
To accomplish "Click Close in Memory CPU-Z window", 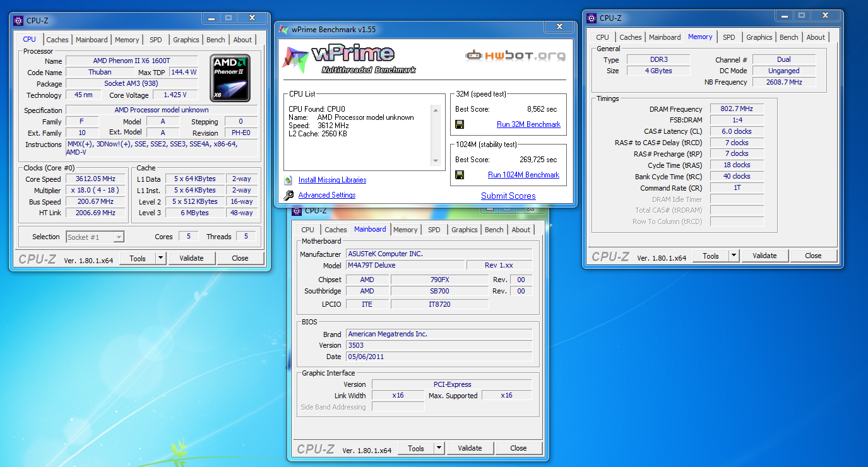I will coord(813,256).
